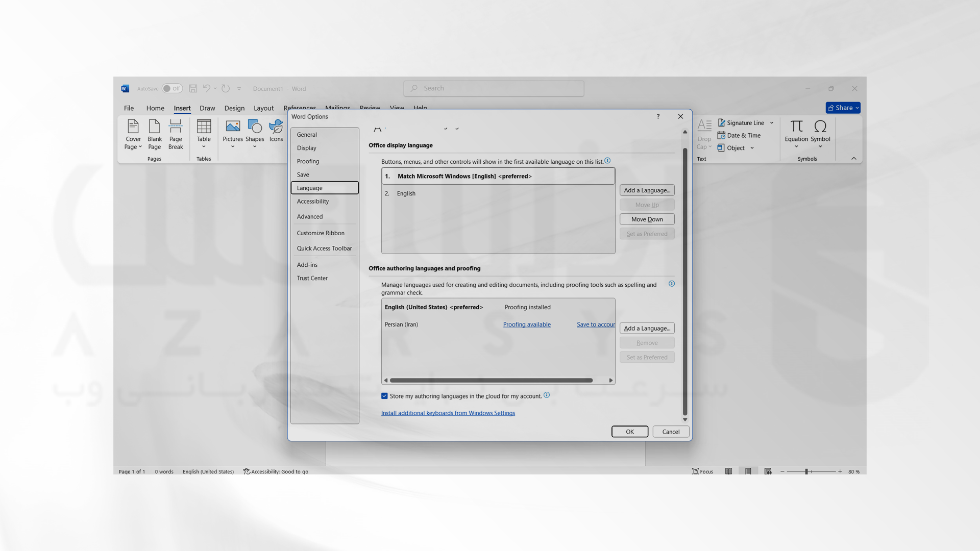The height and width of the screenshot is (551, 980).
Task: Click the info icon beside display language description
Action: tap(607, 161)
